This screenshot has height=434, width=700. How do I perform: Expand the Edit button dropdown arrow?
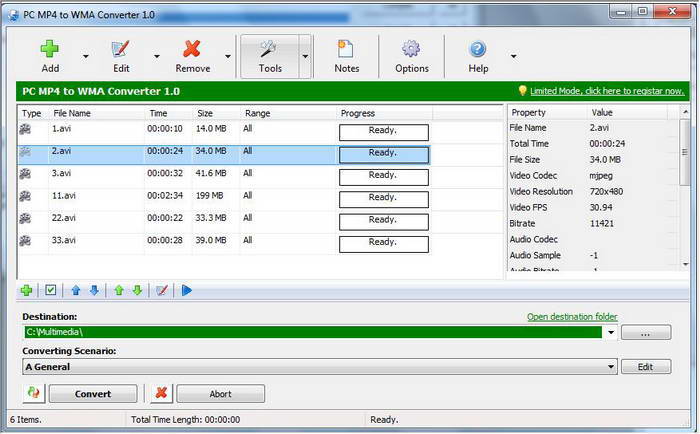point(157,56)
